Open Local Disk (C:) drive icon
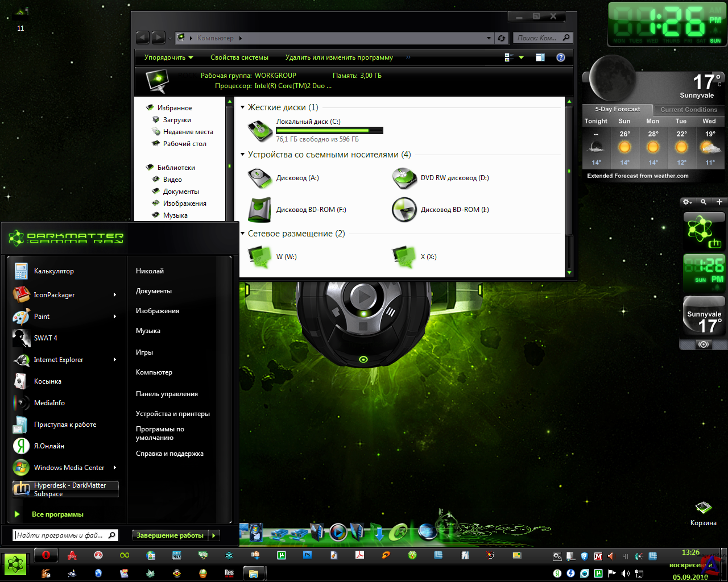 [260, 131]
